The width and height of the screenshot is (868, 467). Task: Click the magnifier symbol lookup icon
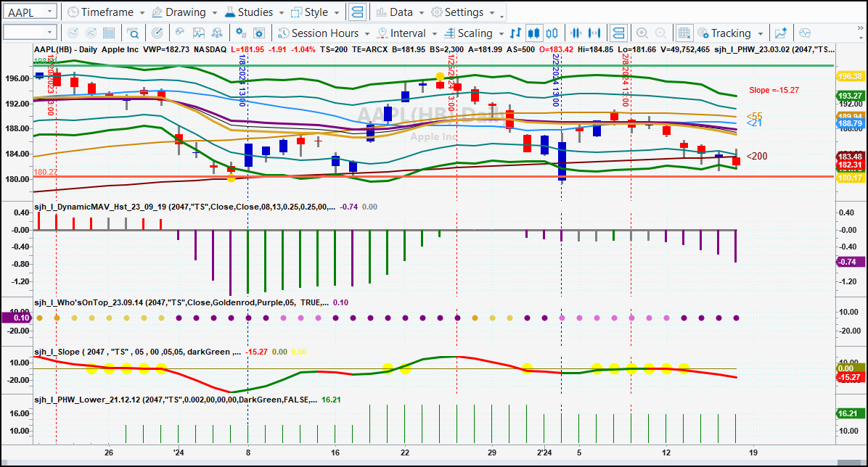coord(133,33)
